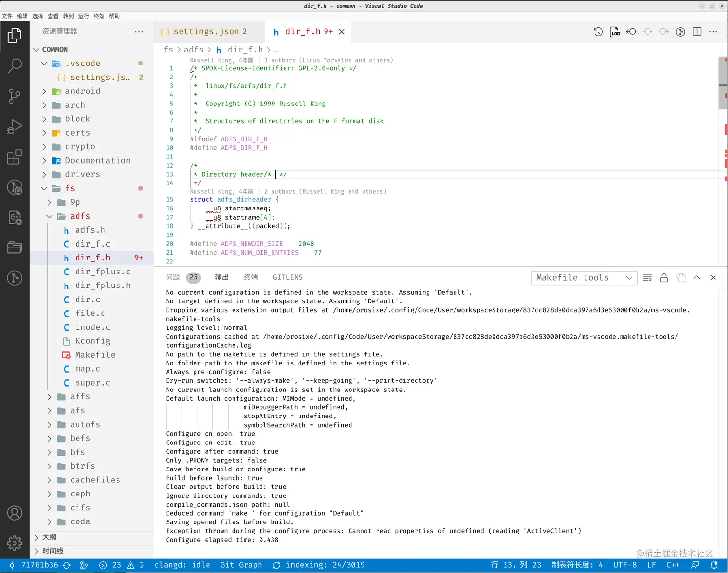Open Explorer panel More Actions ellipsis
This screenshot has width=728, height=573.
point(139,31)
